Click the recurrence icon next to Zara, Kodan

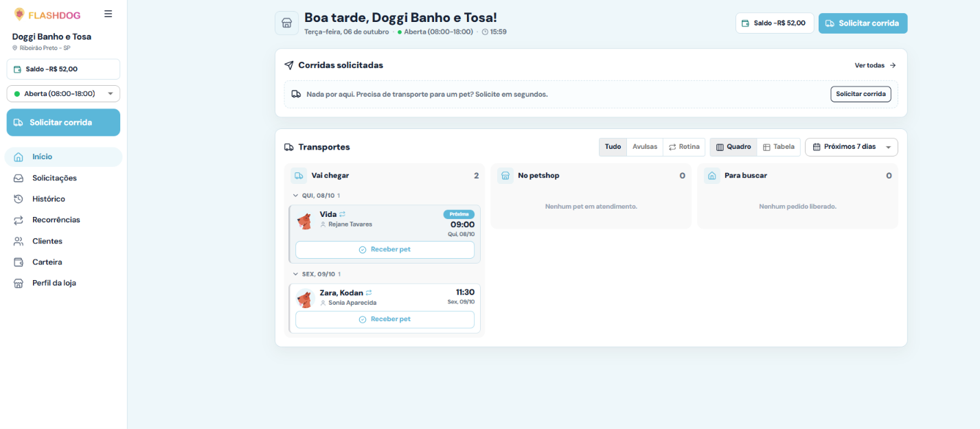click(369, 292)
